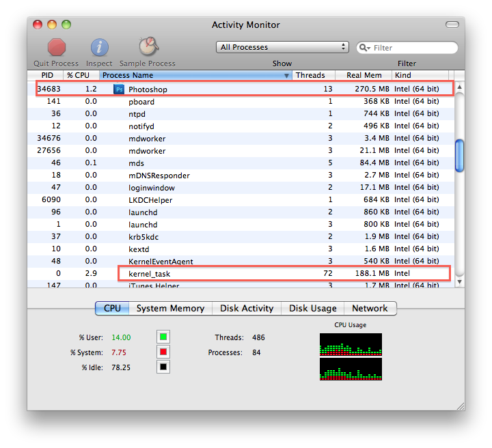Click the Sample Process icon
Image resolution: width=492 pixels, height=448 pixels.
(x=148, y=46)
